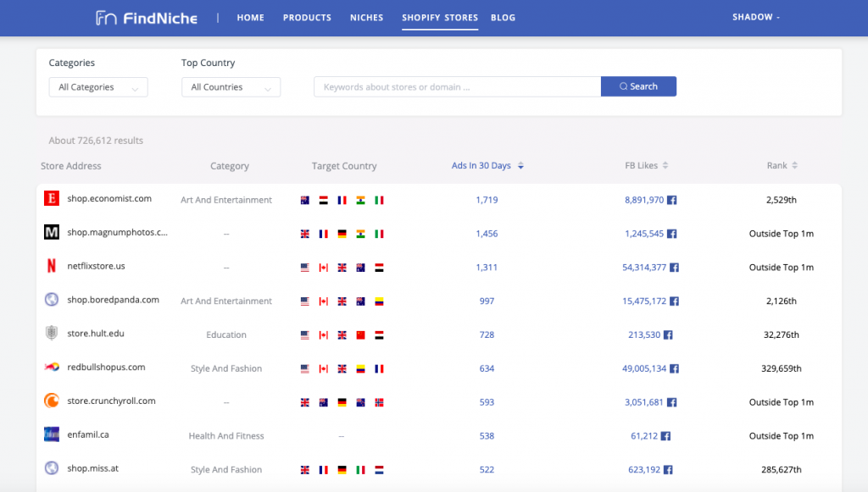Click the 997 ads count
The width and height of the screenshot is (868, 492).
point(487,301)
